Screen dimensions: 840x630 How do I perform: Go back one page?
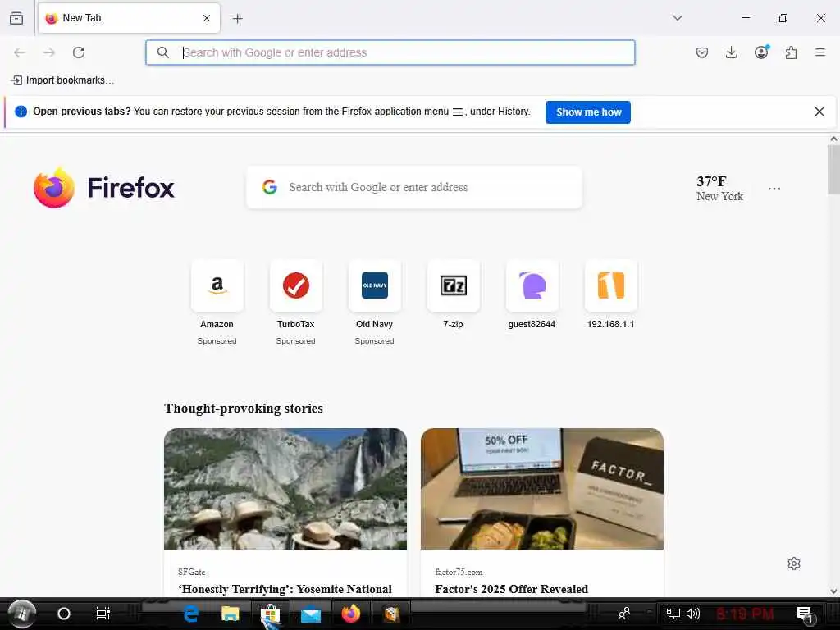[20, 52]
